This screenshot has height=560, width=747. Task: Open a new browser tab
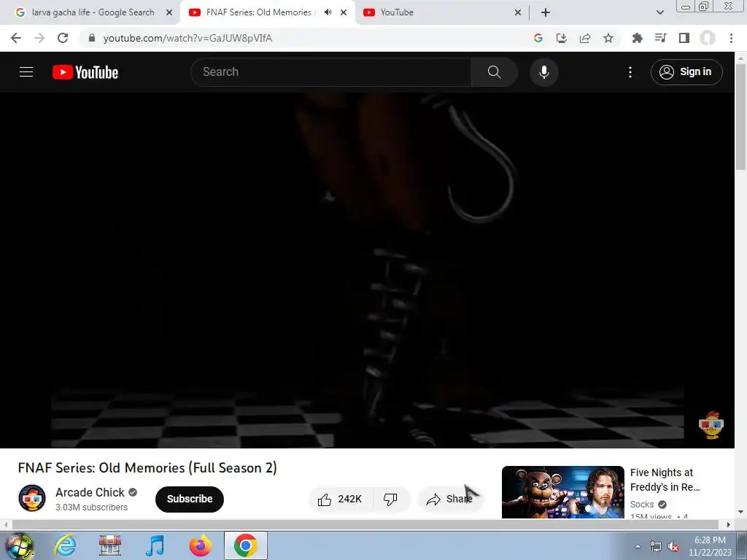(x=546, y=12)
